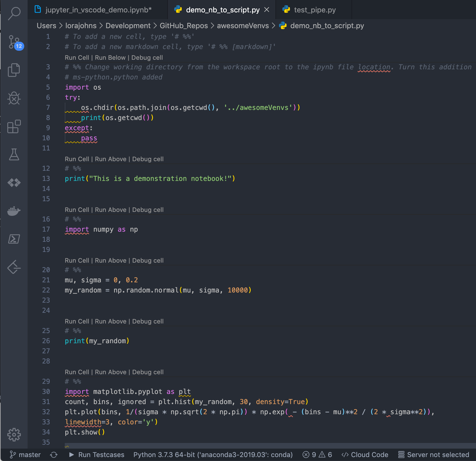Close the demo_nb_to_script.py tab
This screenshot has width=476, height=461.
267,10
